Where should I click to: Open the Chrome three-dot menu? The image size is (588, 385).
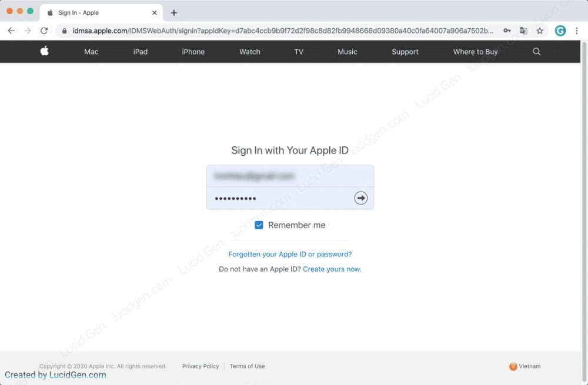pyautogui.click(x=577, y=31)
